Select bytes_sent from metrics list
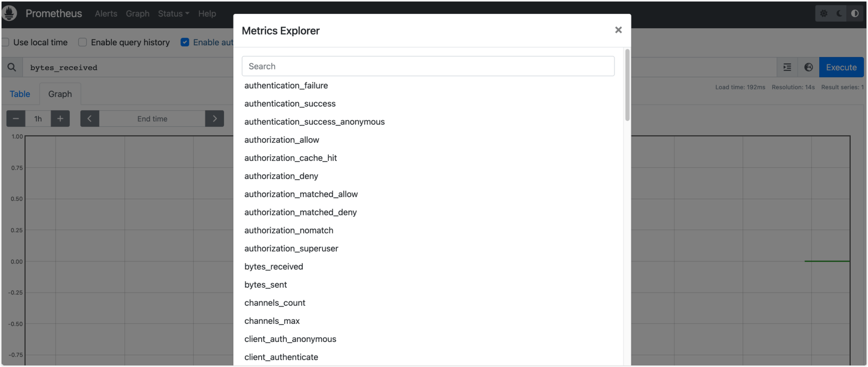 [x=266, y=284]
